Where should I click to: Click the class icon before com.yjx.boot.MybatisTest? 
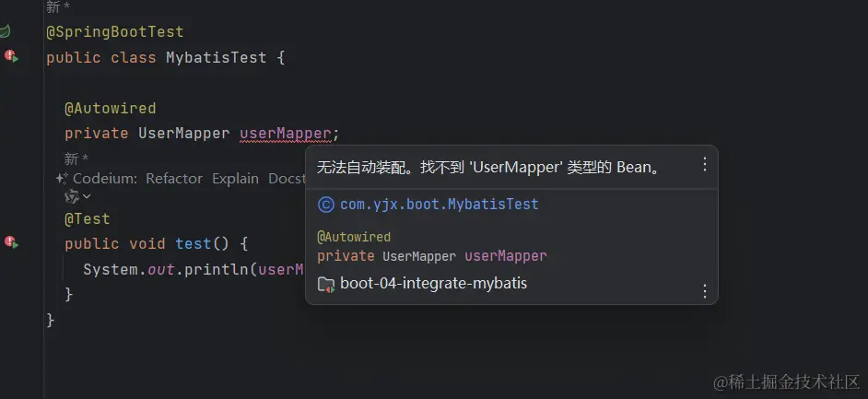click(326, 205)
